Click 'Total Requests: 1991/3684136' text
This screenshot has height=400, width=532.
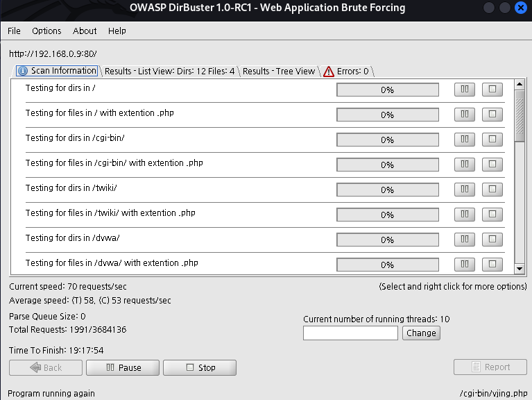coord(67,330)
